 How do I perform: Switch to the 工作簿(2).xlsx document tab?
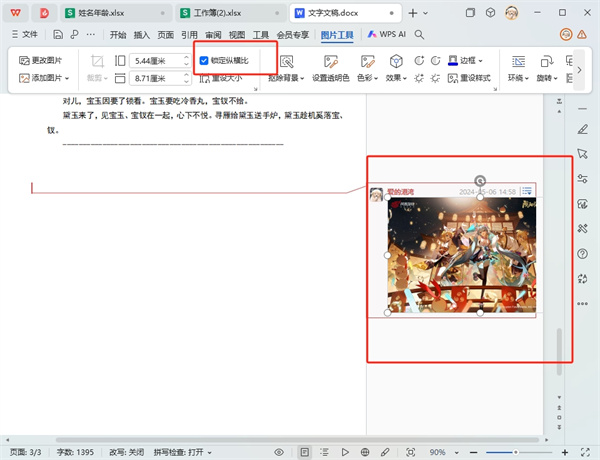tap(230, 13)
